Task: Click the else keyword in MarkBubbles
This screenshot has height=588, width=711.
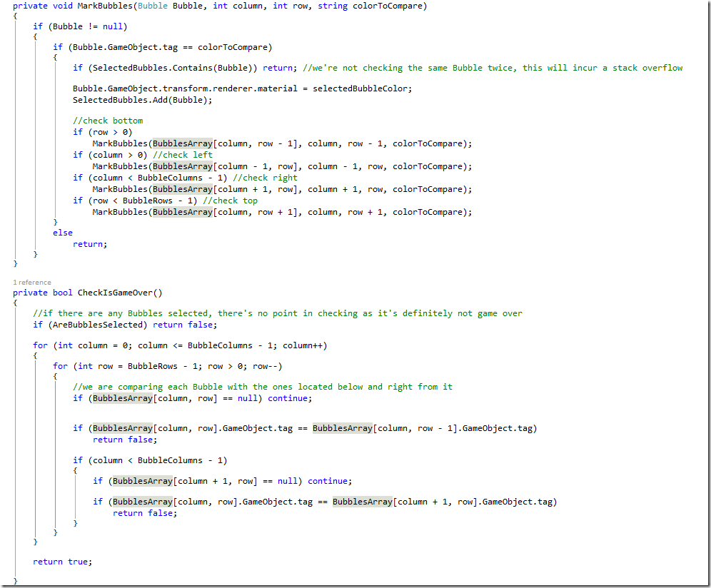Action: click(63, 232)
